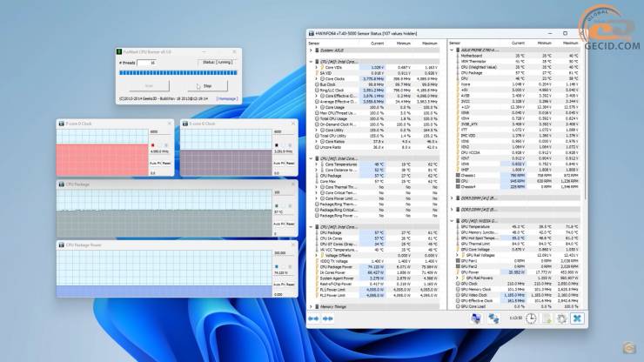Click the right pane Maximum column header
Viewport: 644px width, 362px height.
click(x=570, y=43)
